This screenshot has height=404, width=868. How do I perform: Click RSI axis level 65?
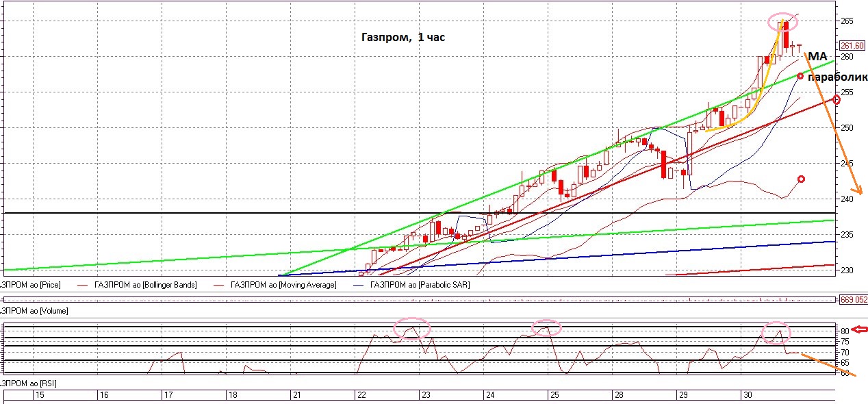pos(845,362)
